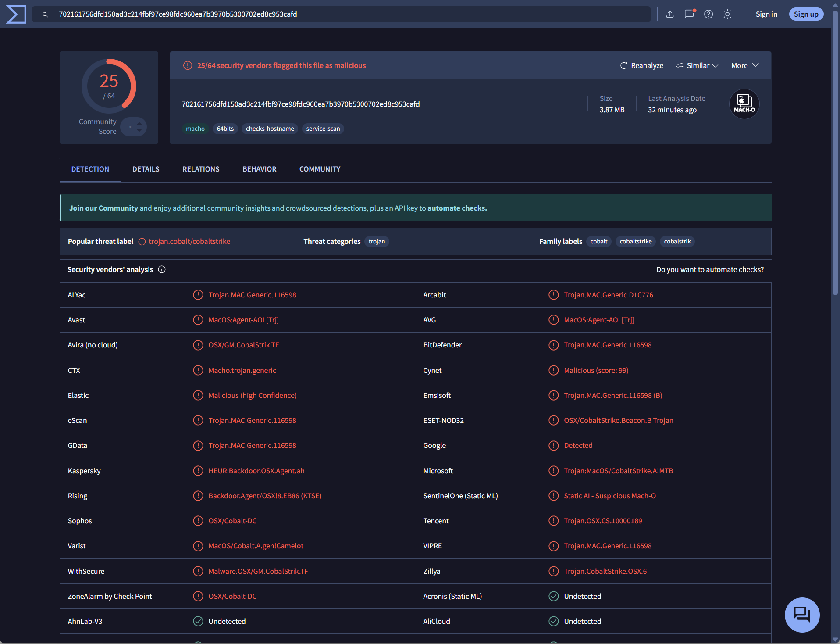Image resolution: width=840 pixels, height=644 pixels.
Task: Click Zillya's malicious alert icon
Action: [x=554, y=571]
